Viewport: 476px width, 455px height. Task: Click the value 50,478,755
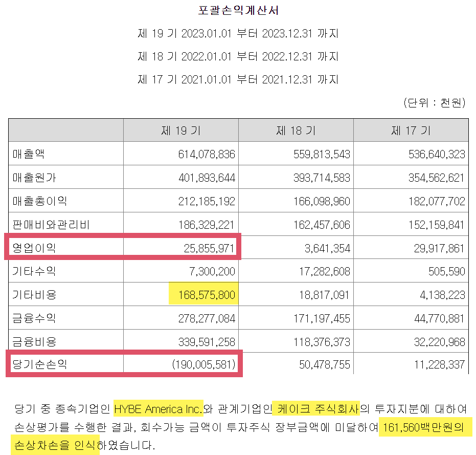click(325, 364)
